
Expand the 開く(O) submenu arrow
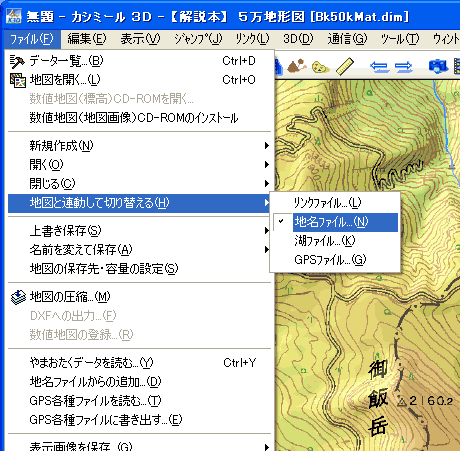click(267, 165)
